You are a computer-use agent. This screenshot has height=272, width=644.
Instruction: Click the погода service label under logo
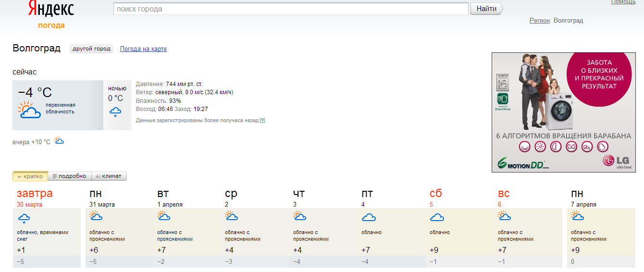click(x=51, y=25)
